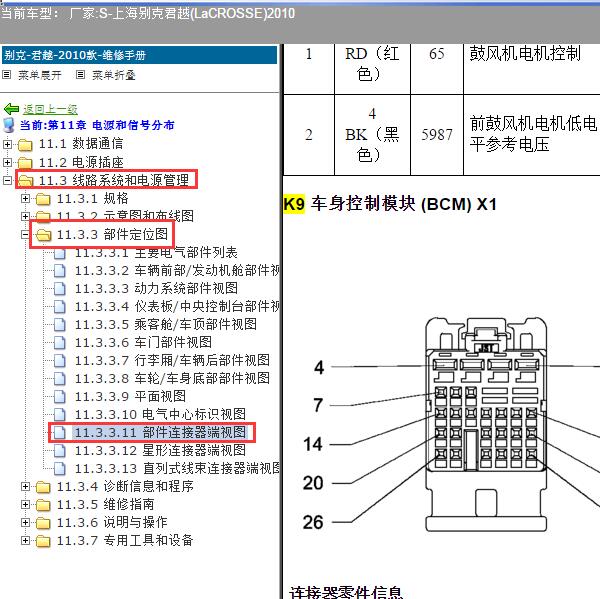Viewport: 600px width, 599px height.
Task: Open 11.3.3.8 车轮/车身底部部件视图
Action: point(172,379)
